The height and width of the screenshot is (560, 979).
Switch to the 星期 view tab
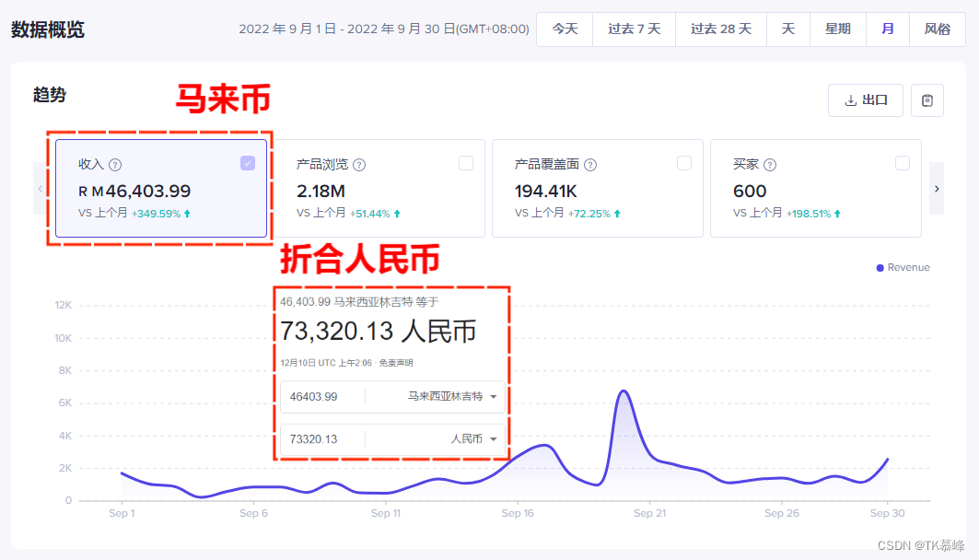(837, 29)
